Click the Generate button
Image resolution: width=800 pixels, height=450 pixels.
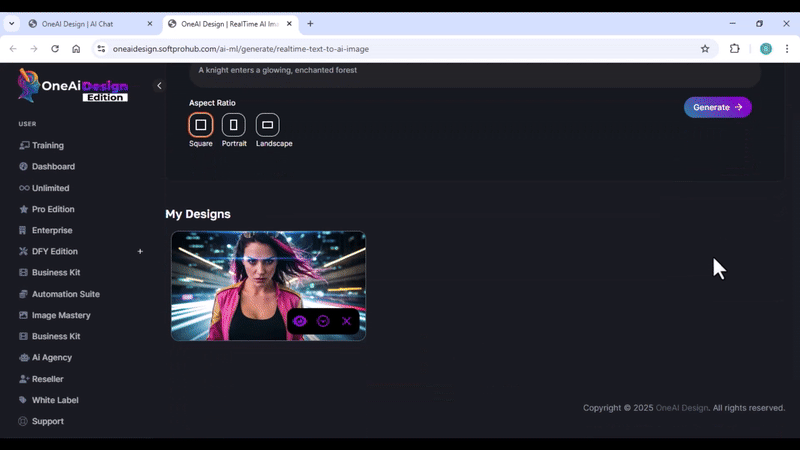[717, 107]
